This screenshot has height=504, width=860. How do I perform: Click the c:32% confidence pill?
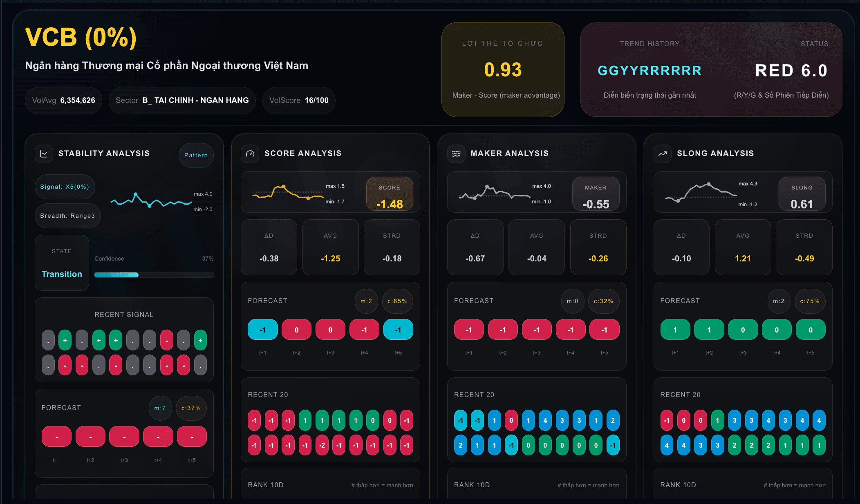604,301
